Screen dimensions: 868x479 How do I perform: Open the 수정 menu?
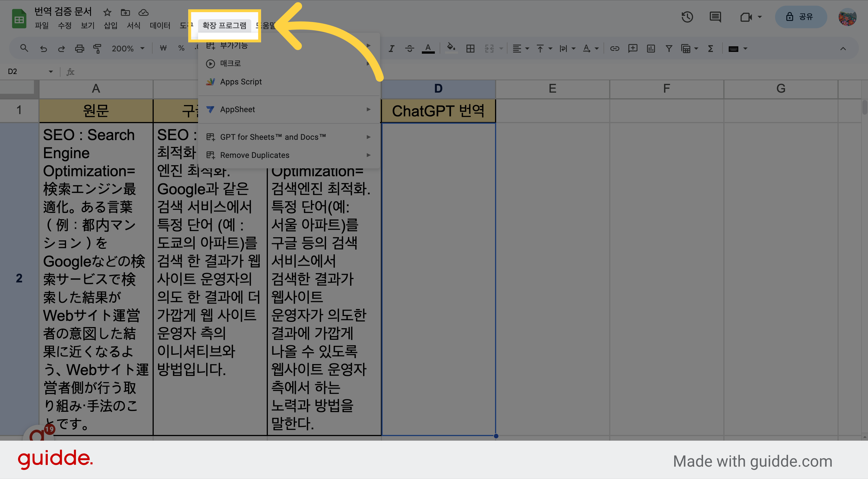(65, 26)
